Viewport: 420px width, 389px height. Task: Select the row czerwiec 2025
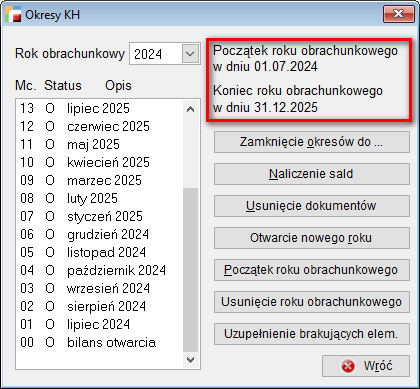pos(100,126)
